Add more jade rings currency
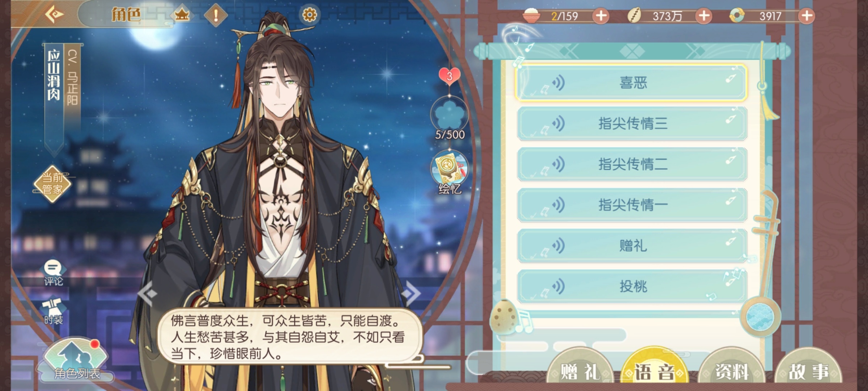 [807, 16]
